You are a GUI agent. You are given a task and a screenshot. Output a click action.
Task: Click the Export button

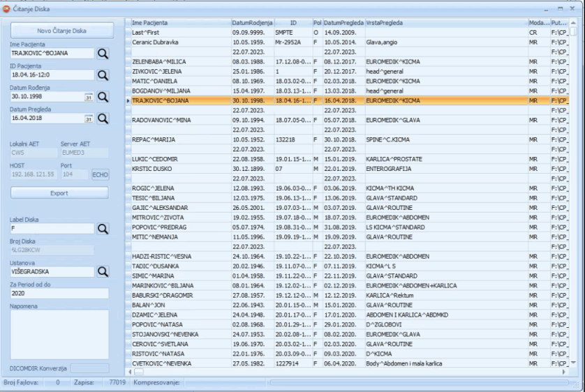[x=59, y=193]
